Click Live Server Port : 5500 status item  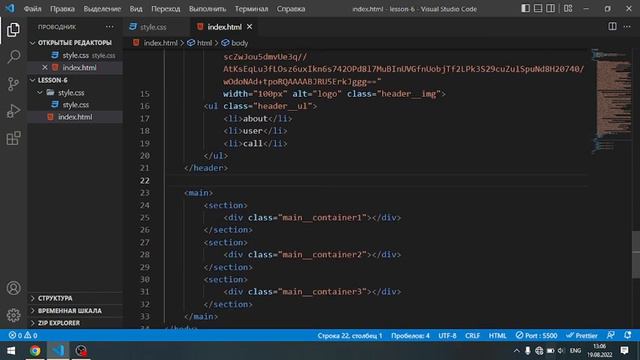click(536, 336)
